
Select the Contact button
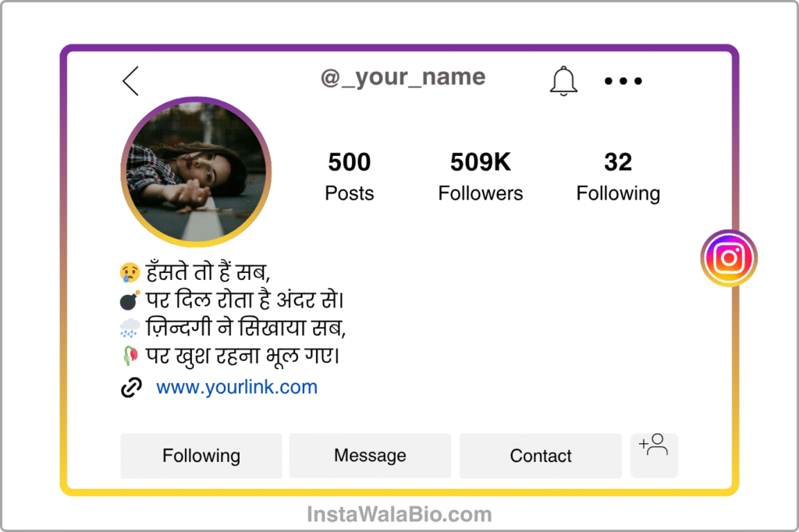tap(541, 456)
